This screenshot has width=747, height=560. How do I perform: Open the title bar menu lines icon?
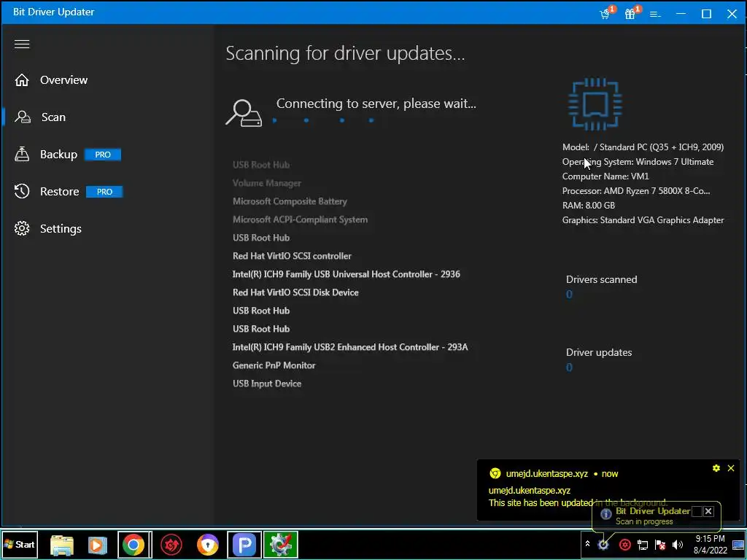coord(656,15)
